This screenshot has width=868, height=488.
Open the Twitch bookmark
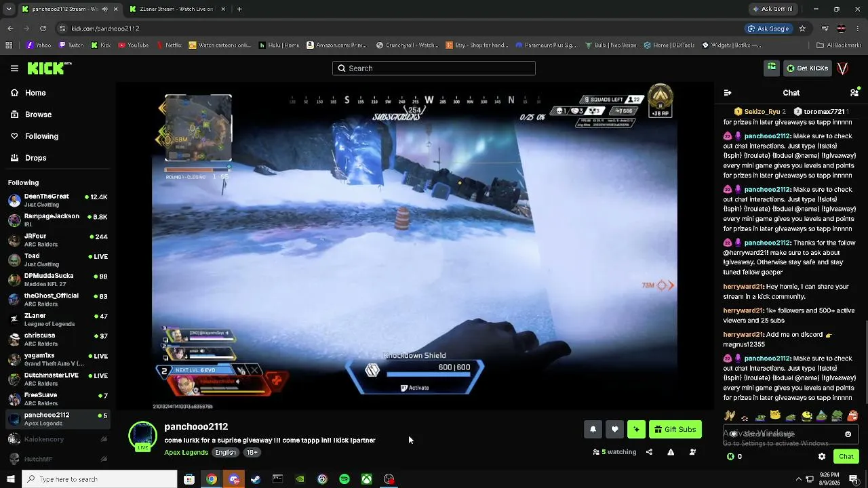click(71, 45)
